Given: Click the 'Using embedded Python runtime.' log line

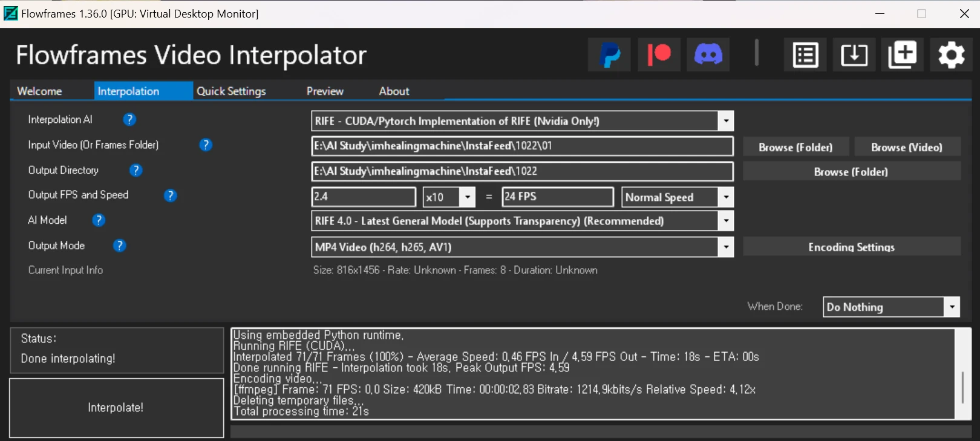Looking at the screenshot, I should coord(318,335).
